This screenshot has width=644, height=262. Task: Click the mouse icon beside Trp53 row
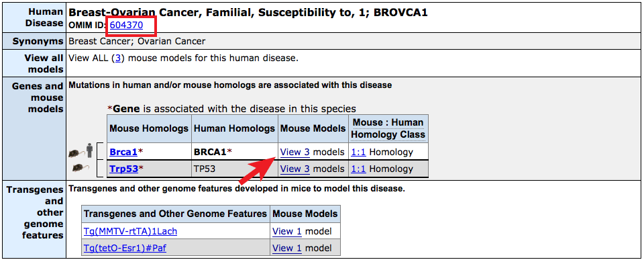coord(80,169)
